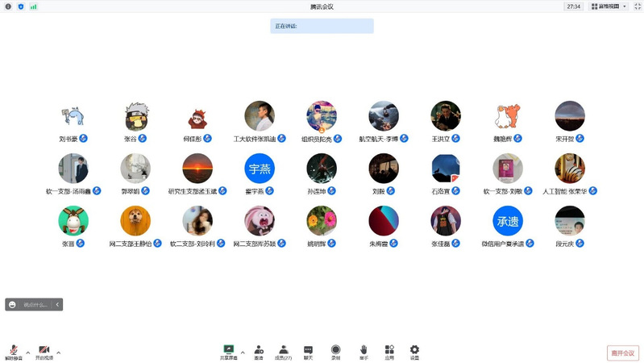The height and width of the screenshot is (363, 644).
Task: Click the meeting info icon at top-left
Action: [7, 6]
